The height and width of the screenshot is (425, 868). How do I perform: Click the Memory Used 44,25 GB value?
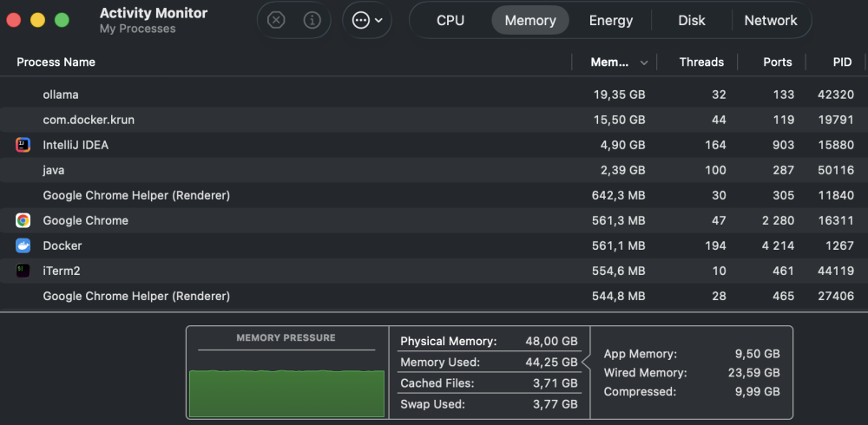point(551,363)
